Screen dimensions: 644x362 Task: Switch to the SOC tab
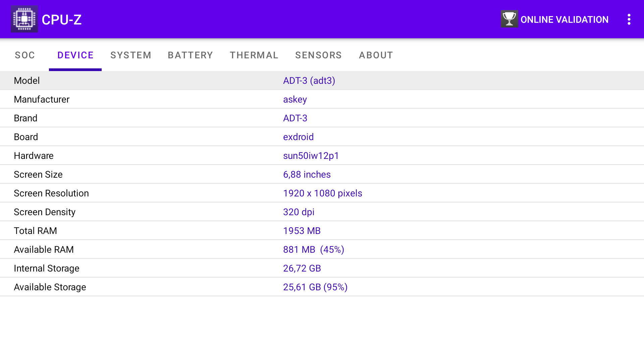(25, 55)
